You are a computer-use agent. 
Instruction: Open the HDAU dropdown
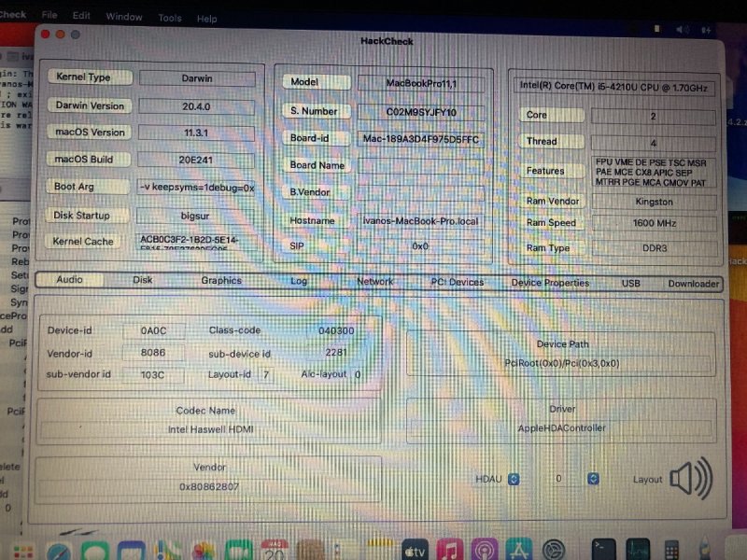(x=514, y=479)
